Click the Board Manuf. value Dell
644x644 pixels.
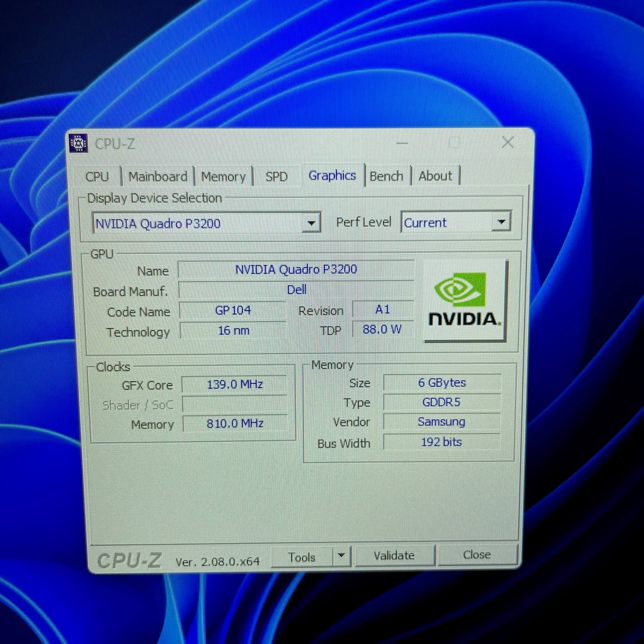pos(296,290)
